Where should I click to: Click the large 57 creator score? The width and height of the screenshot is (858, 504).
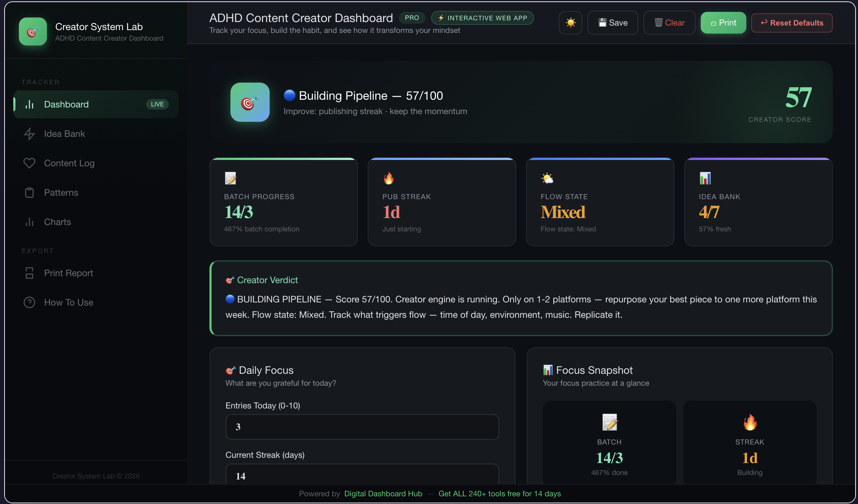click(x=798, y=97)
